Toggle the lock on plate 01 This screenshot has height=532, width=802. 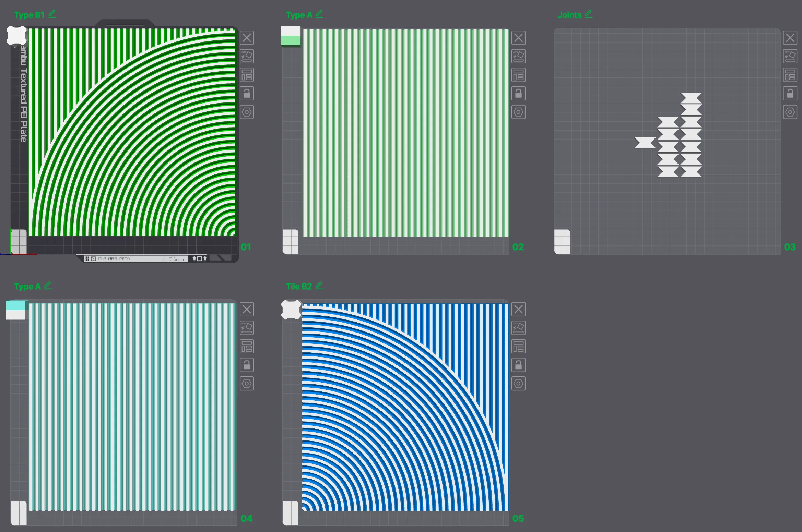pos(247,93)
